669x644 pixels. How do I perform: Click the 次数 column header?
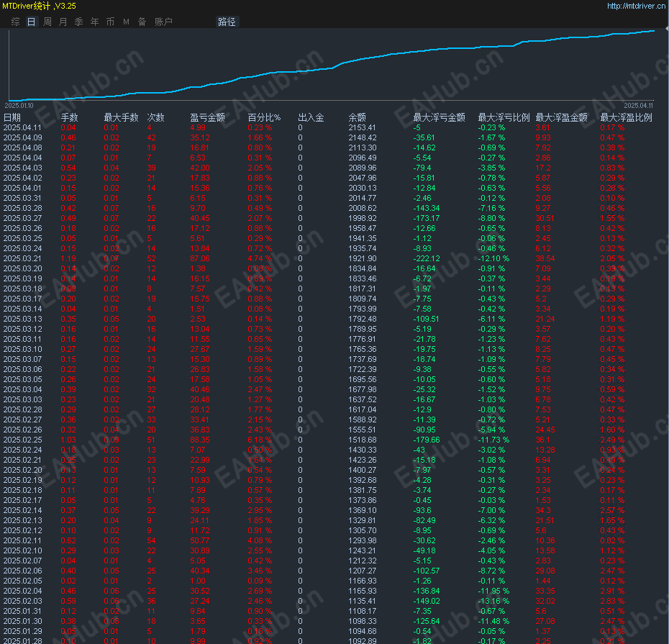point(155,117)
